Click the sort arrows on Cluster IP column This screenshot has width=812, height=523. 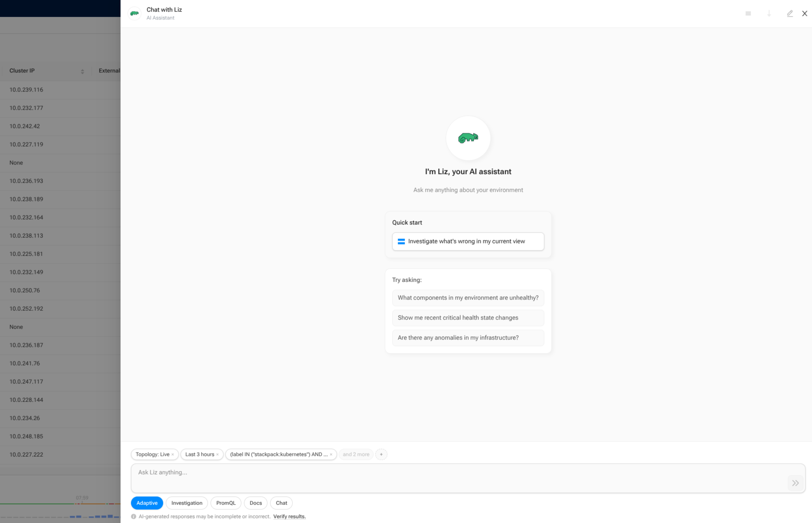tap(82, 71)
